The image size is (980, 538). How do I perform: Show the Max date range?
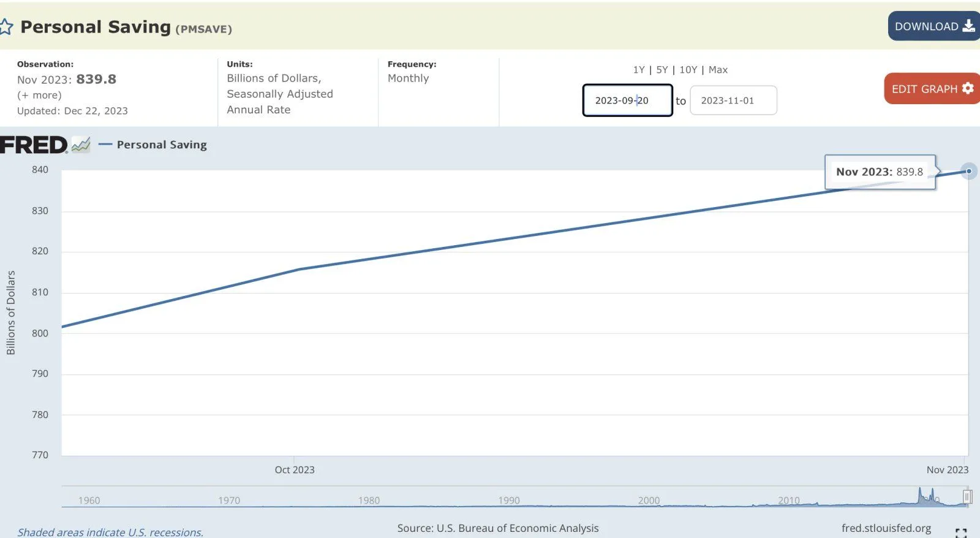pyautogui.click(x=718, y=70)
